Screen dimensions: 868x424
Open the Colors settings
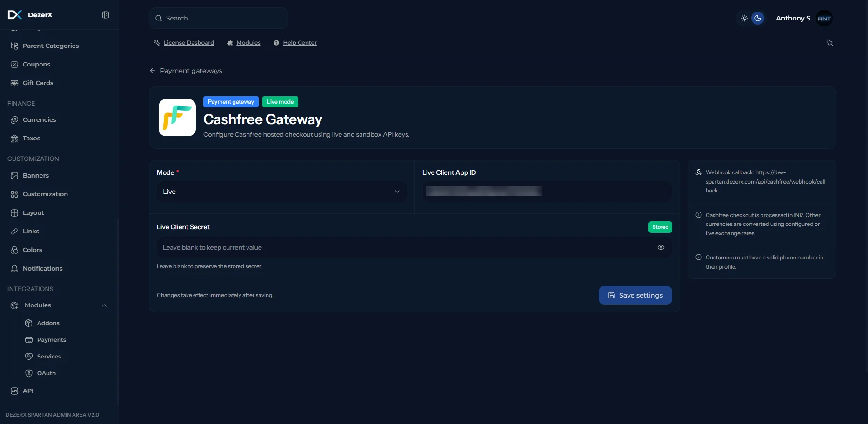point(33,250)
